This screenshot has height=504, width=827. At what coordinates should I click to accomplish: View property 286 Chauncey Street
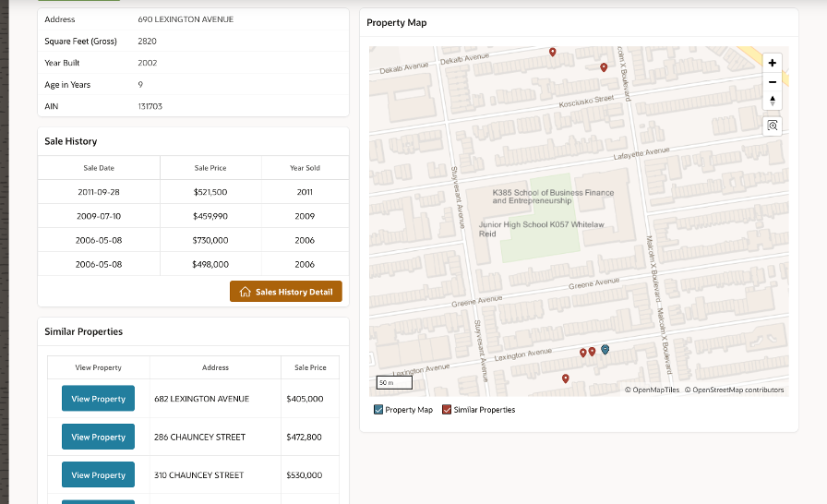[x=98, y=437]
